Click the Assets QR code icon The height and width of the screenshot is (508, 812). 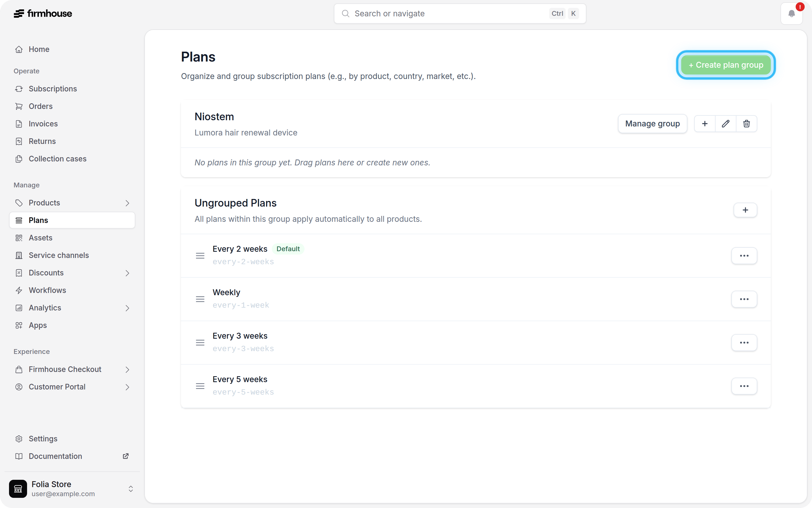click(x=19, y=238)
